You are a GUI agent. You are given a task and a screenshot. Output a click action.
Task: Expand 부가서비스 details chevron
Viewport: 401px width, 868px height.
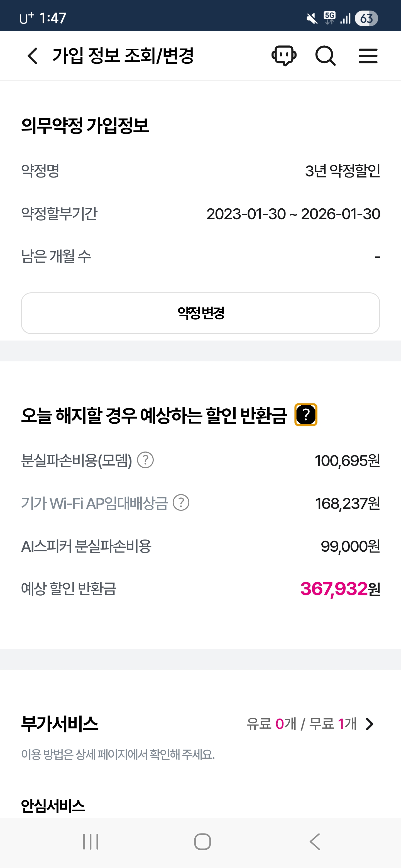370,724
